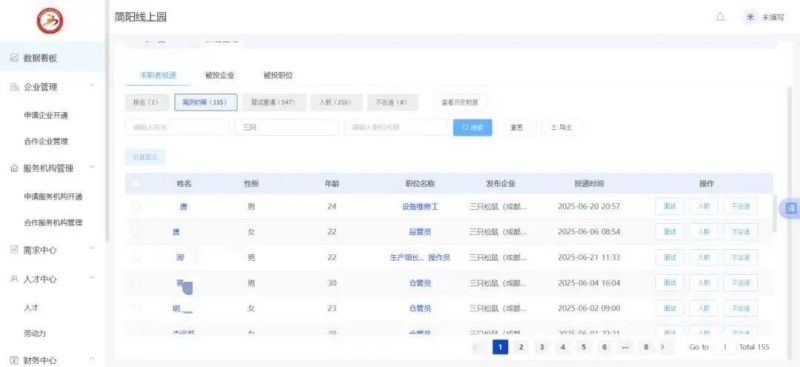Viewport: 800px width, 367px height.
Task: Click the 批量面试 batch button above the table
Action: coord(145,157)
